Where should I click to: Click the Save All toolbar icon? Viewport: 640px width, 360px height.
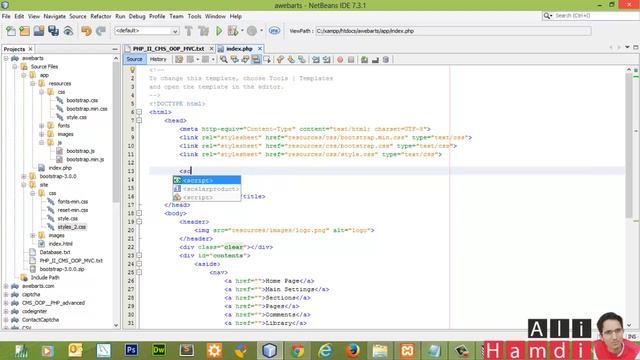[53, 31]
